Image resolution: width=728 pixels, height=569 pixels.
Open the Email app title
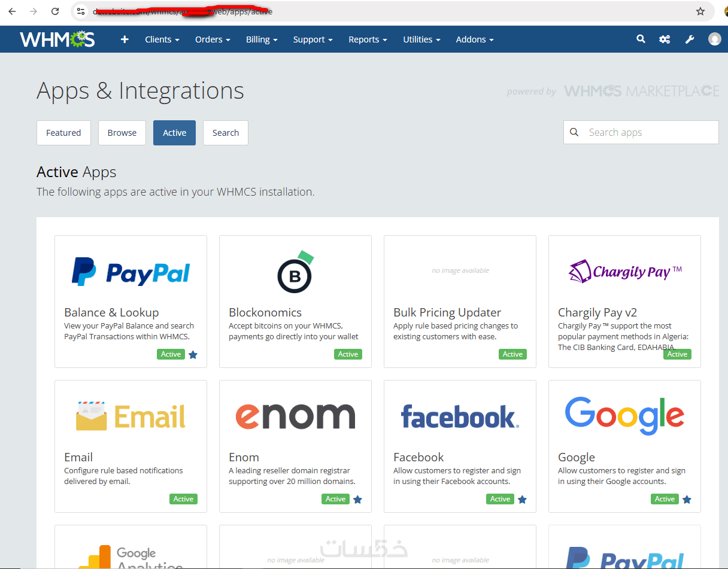78,457
